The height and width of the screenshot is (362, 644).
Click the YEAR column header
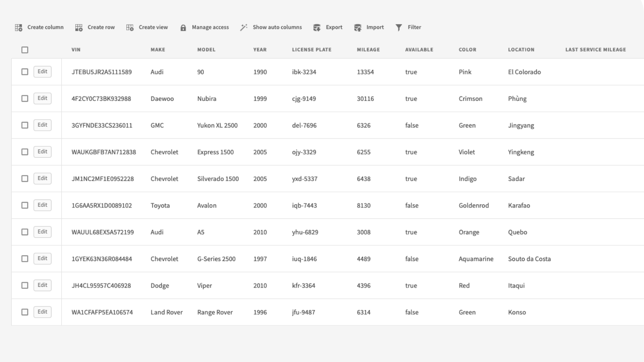tap(260, 50)
